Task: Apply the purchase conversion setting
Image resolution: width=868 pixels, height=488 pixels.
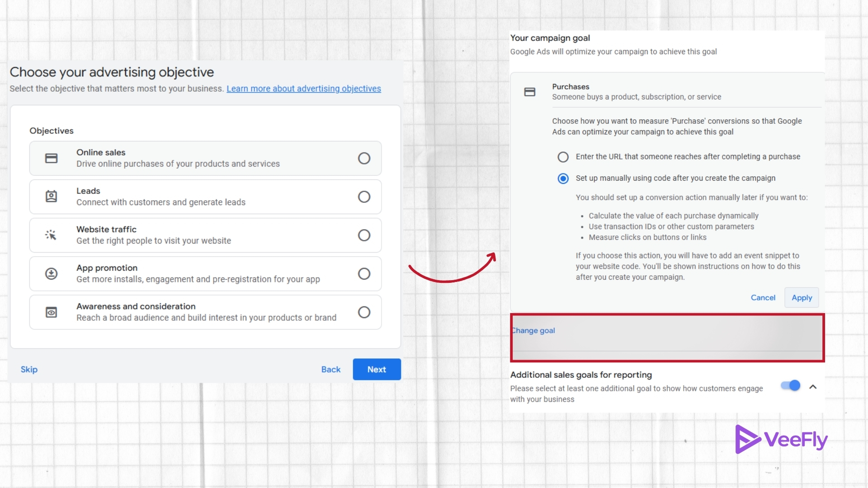Action: tap(802, 297)
